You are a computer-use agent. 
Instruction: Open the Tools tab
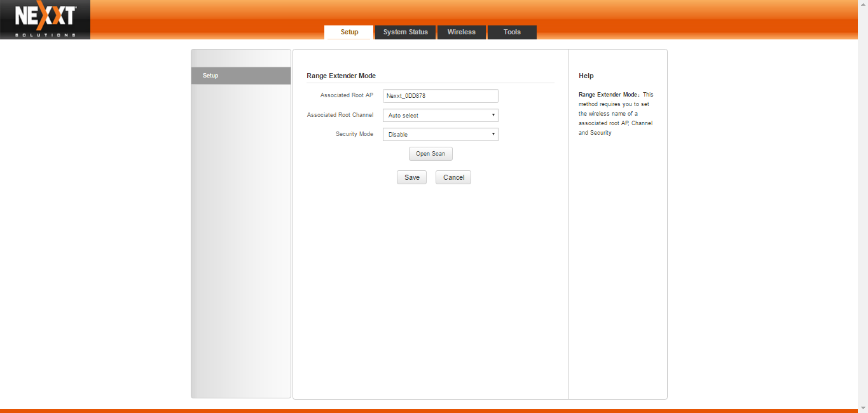coord(512,32)
